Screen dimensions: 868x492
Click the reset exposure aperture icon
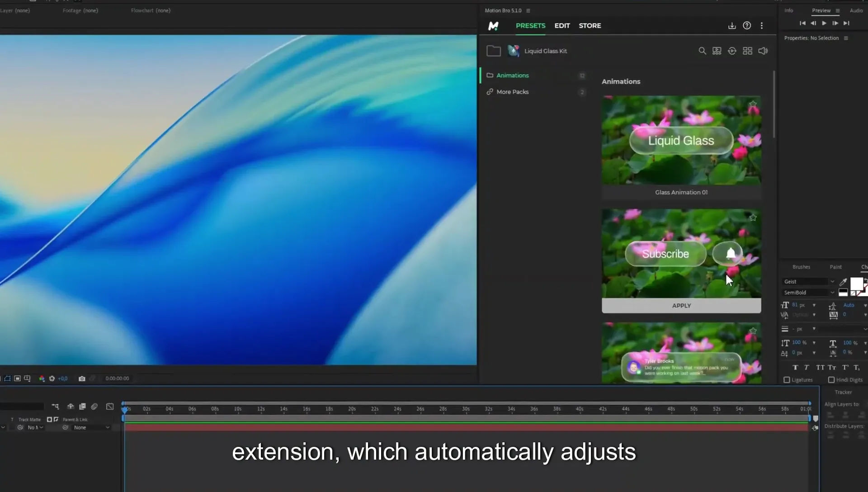[52, 378]
